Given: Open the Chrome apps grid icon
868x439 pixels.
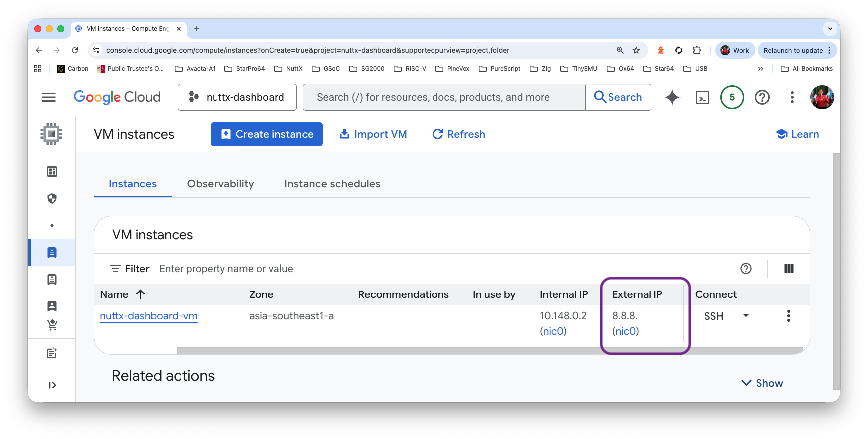Looking at the screenshot, I should click(38, 69).
